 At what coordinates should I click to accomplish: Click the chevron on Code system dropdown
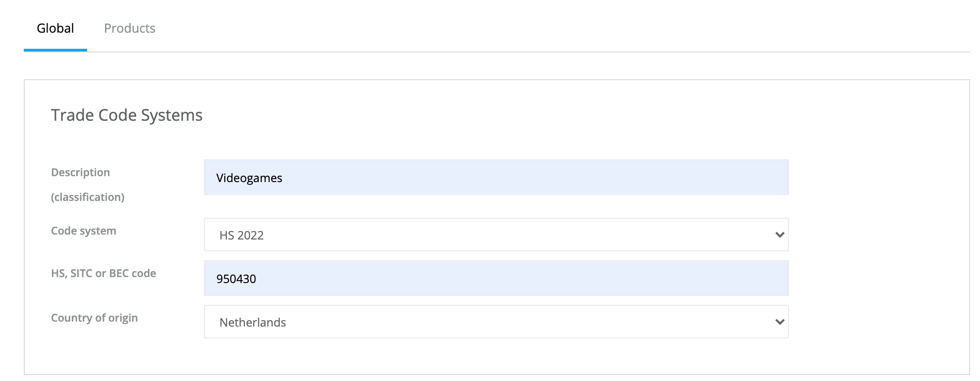(x=780, y=235)
